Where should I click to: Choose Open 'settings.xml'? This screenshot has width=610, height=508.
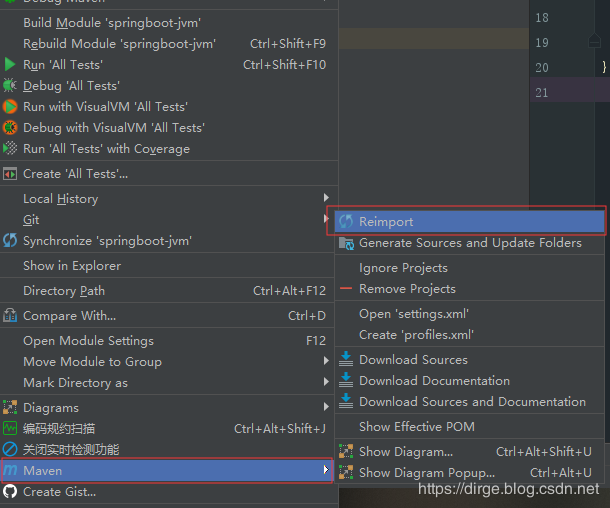coord(469,314)
